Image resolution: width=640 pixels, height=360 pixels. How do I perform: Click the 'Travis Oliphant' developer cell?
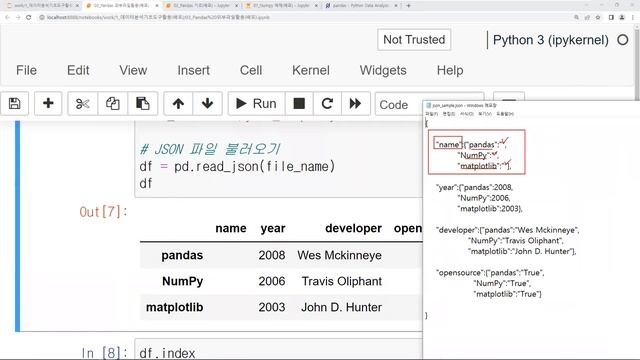click(342, 281)
